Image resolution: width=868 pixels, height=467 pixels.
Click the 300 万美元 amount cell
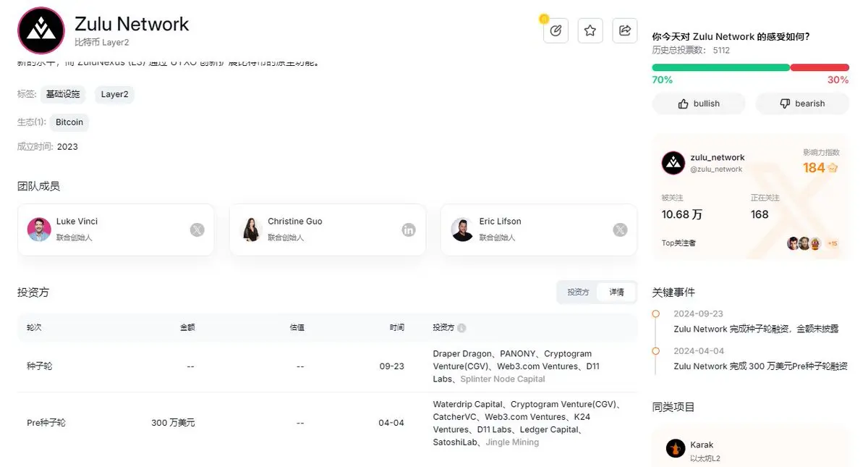coord(173,422)
